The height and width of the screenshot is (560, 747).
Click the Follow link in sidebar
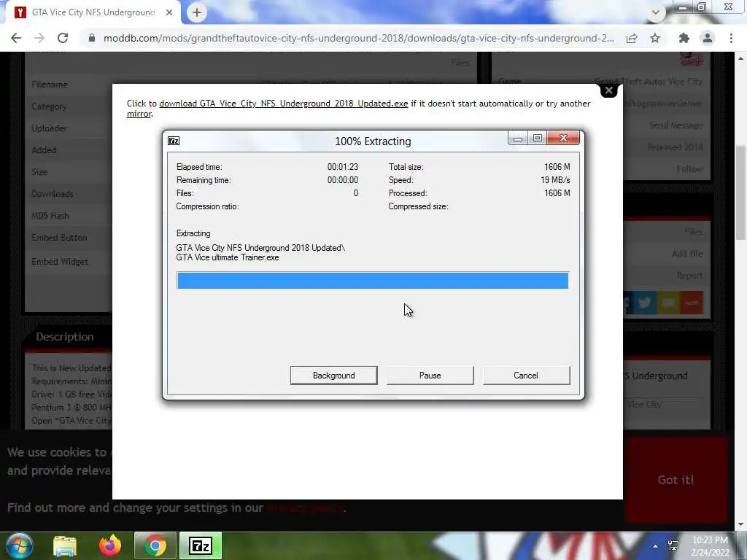(689, 168)
